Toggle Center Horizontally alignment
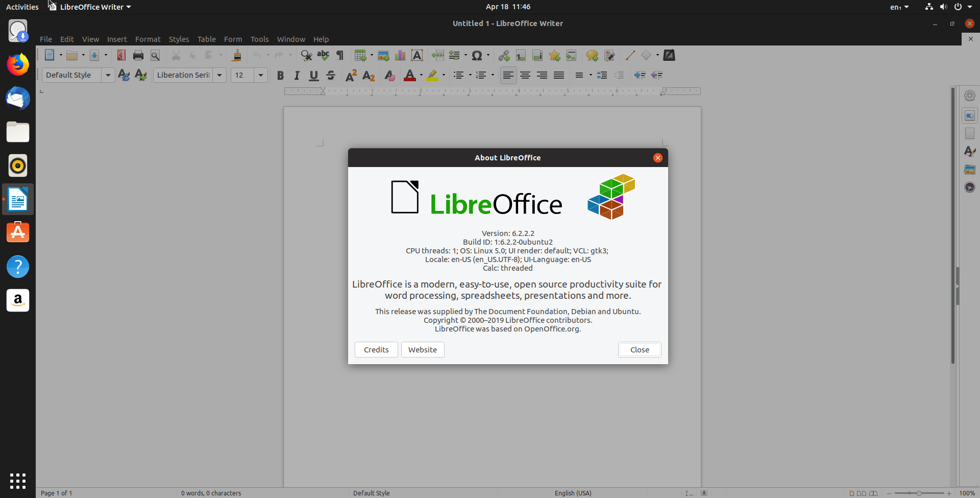The image size is (980, 498). click(x=525, y=75)
